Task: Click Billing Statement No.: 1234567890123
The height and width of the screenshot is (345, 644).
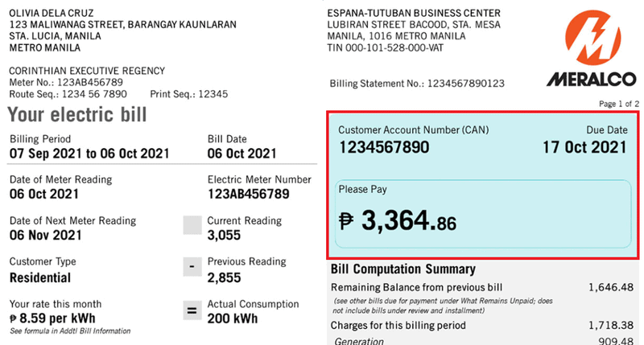Action: [417, 84]
